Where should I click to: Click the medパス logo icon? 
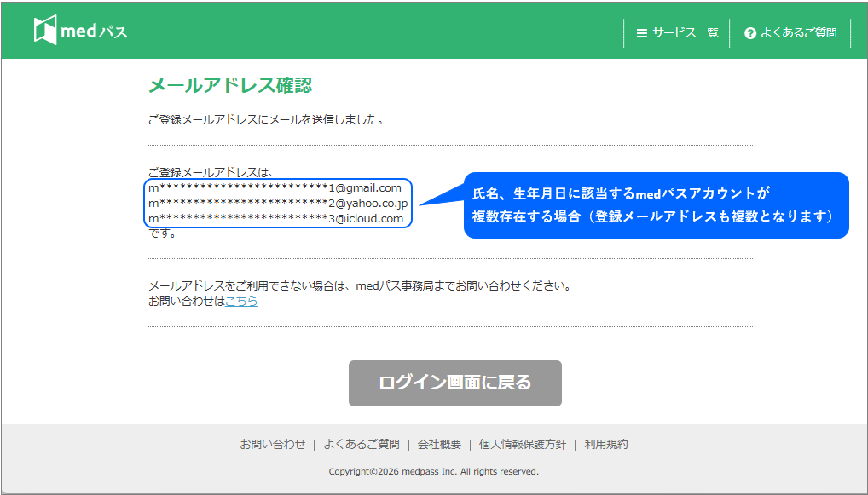pyautogui.click(x=45, y=30)
